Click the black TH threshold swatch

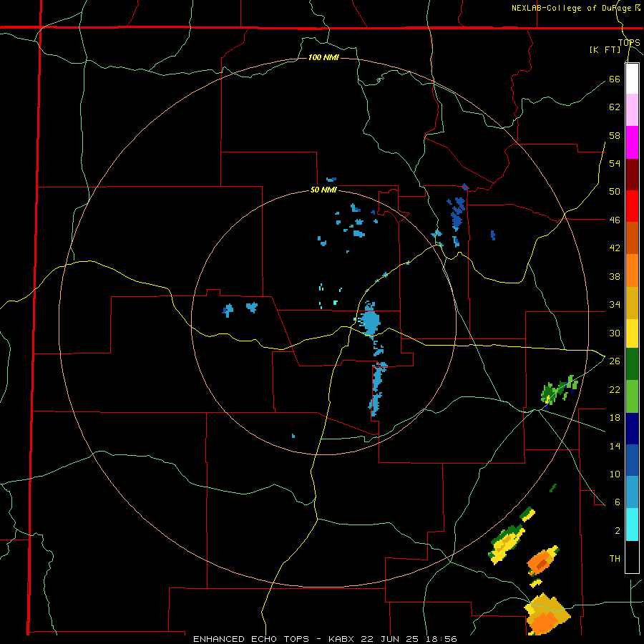click(632, 557)
